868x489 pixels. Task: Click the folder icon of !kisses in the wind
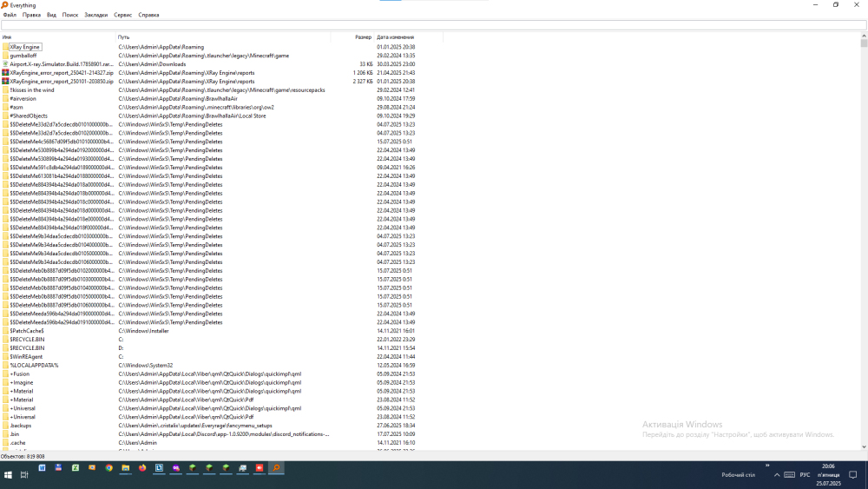[5, 89]
